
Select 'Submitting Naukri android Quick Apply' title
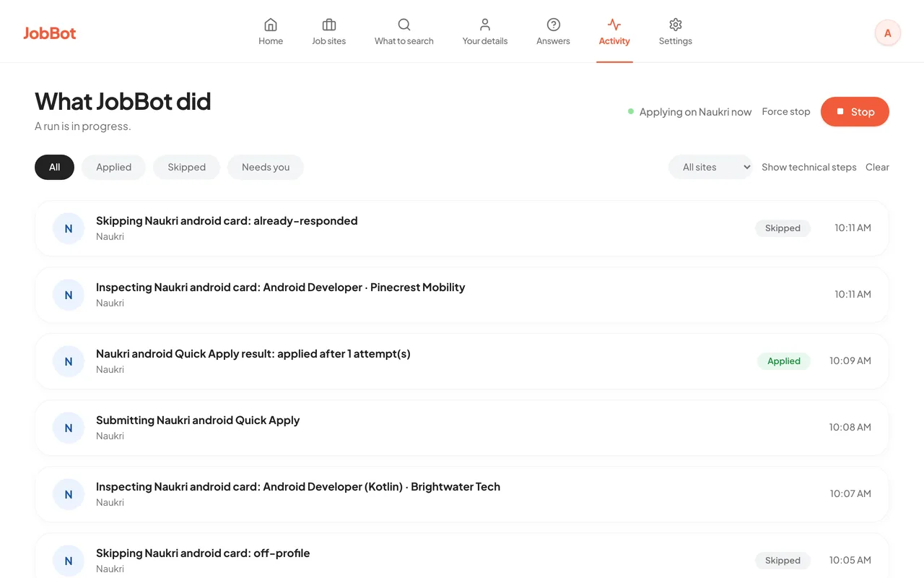pyautogui.click(x=198, y=420)
